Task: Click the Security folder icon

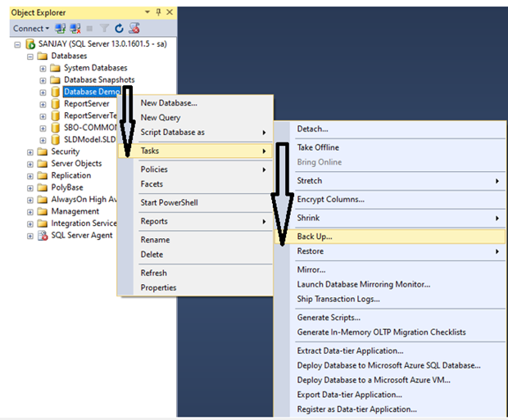Action: [x=42, y=151]
